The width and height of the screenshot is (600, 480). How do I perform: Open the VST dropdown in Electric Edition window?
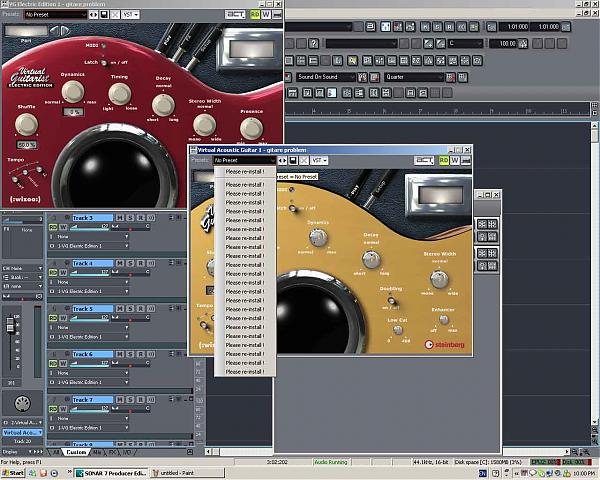click(x=128, y=15)
